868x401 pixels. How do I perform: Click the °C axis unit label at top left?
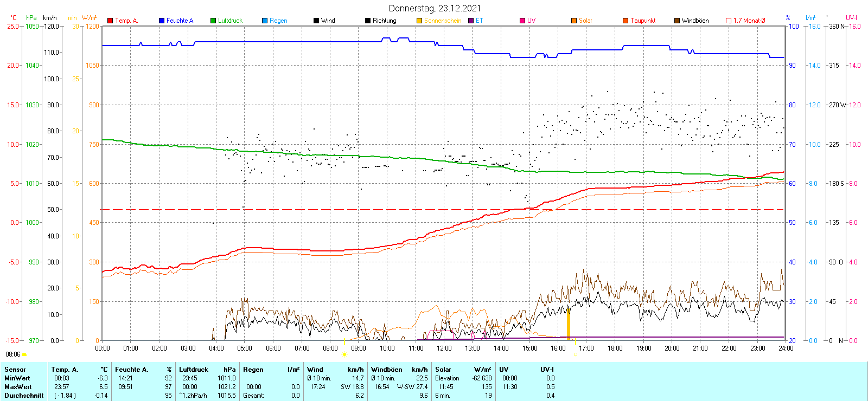point(14,18)
